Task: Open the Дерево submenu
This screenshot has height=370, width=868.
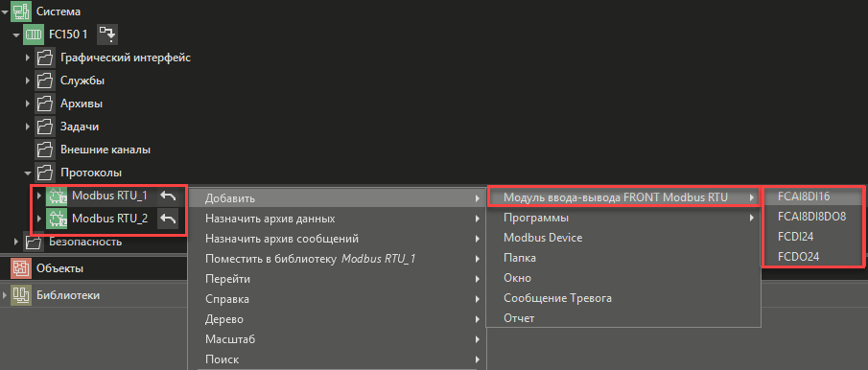Action: (337, 319)
